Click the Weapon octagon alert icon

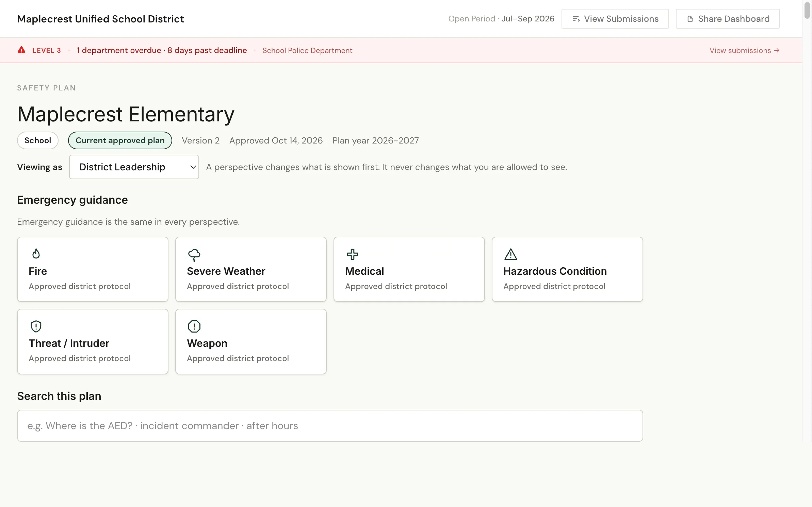coord(194,326)
